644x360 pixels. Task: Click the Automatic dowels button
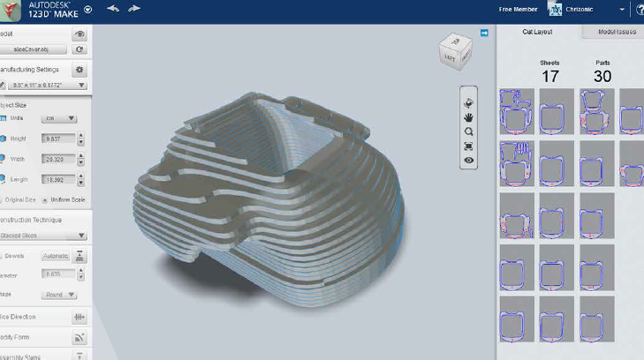coord(55,256)
